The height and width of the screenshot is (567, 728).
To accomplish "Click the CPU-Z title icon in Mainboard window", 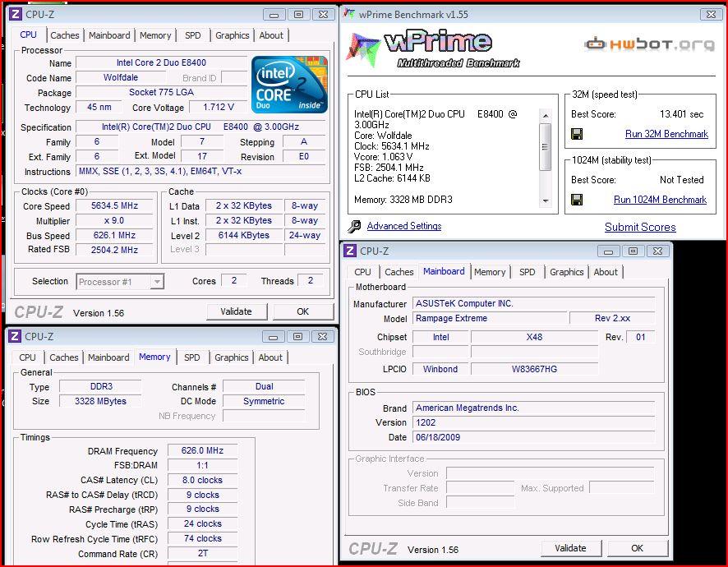I will (349, 251).
